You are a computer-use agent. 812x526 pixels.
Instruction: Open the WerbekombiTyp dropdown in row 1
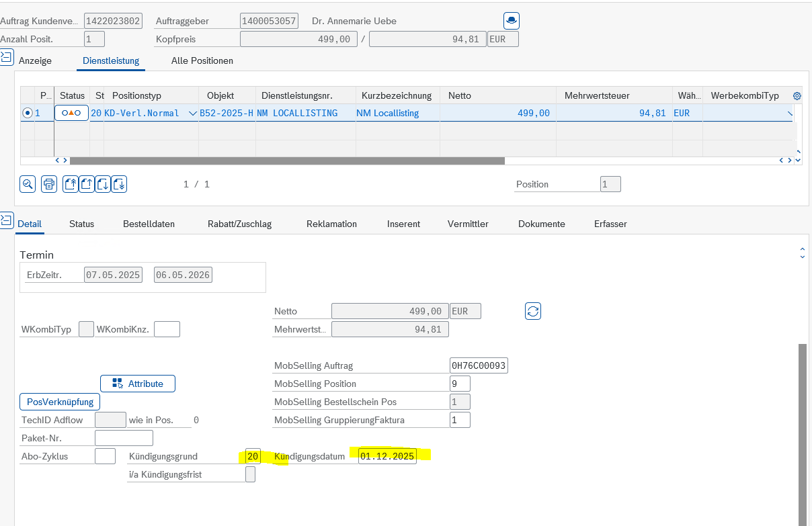(x=790, y=114)
